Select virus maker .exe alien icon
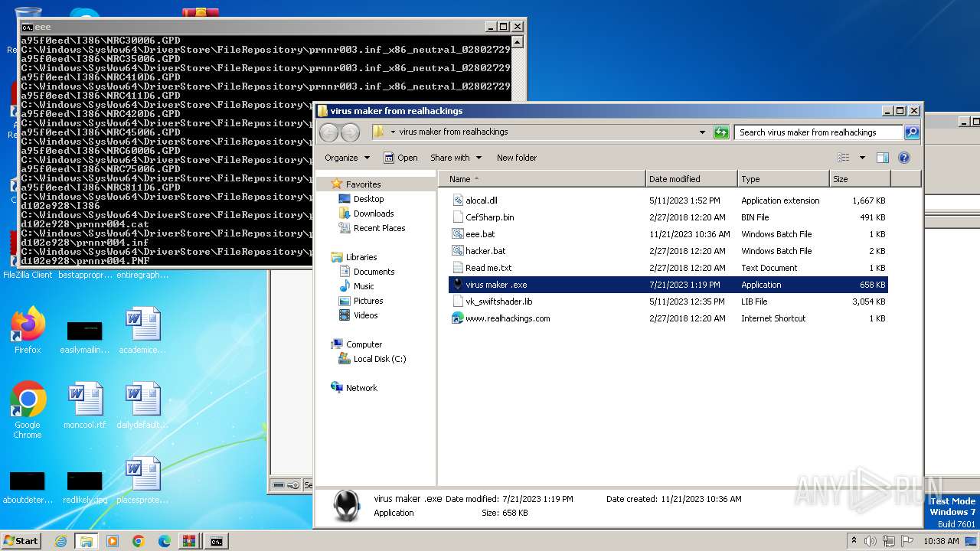 [x=458, y=285]
